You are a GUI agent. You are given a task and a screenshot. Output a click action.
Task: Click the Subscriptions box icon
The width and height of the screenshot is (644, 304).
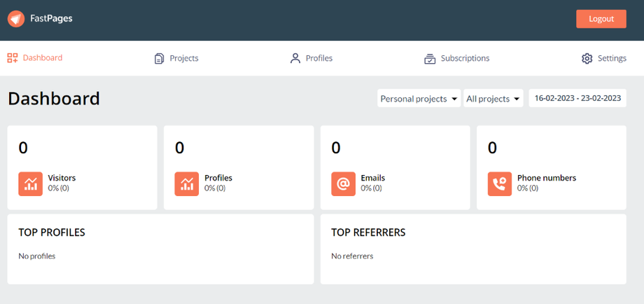click(x=430, y=59)
